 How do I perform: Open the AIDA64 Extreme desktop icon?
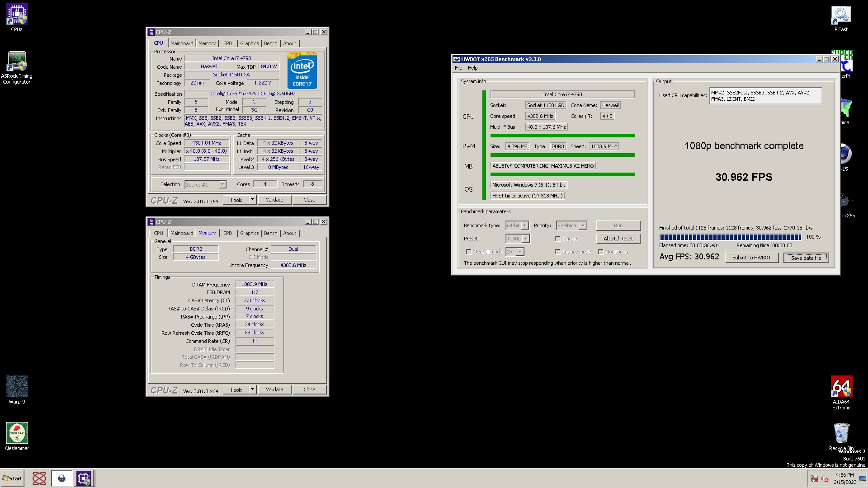841,393
